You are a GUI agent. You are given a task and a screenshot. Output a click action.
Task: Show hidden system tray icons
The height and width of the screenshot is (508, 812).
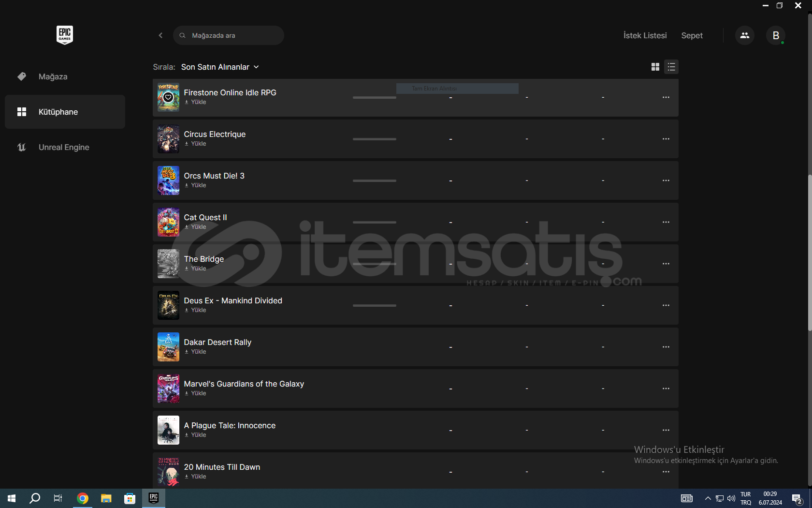click(x=708, y=498)
